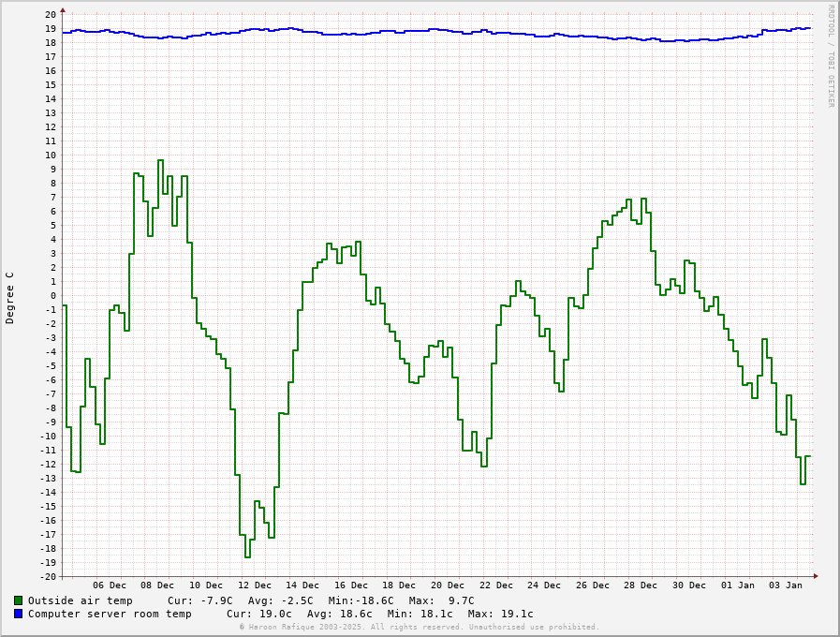
Task: Select the "28 Dec" date label
Action: (641, 585)
